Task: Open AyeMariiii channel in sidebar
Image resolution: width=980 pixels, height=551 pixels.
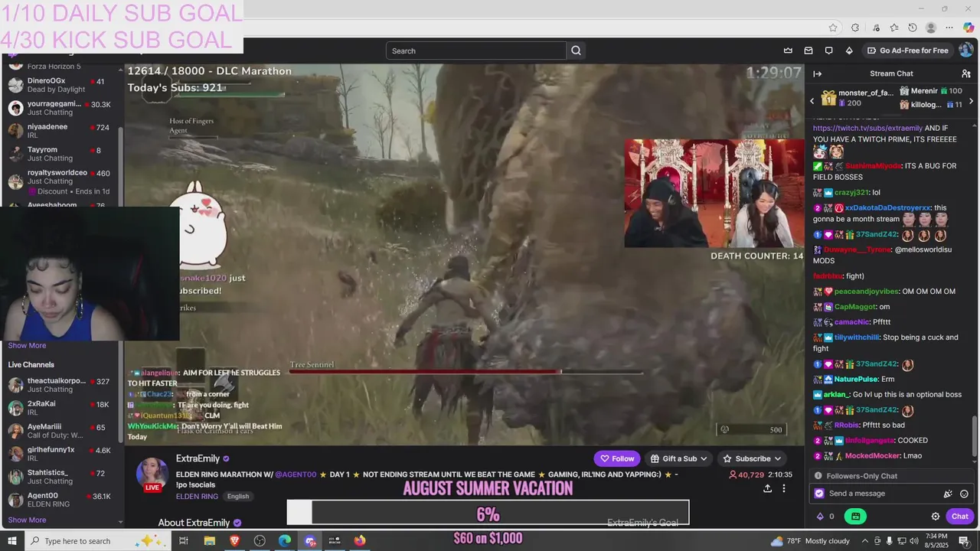Action: tap(61, 431)
